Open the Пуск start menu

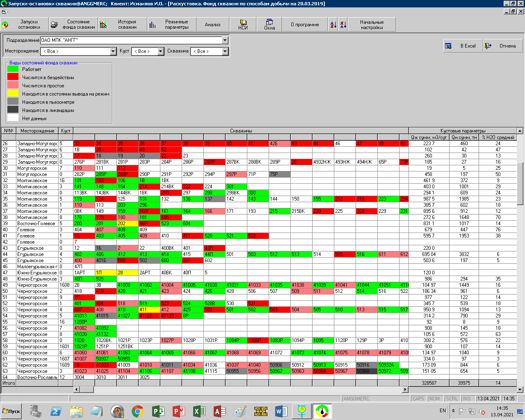[11, 411]
